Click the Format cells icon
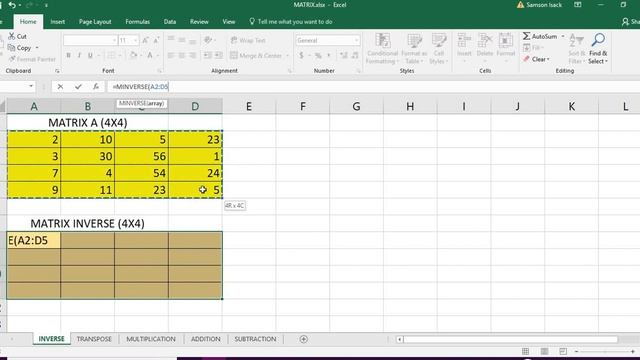This screenshot has height=360, width=640. coord(506,41)
